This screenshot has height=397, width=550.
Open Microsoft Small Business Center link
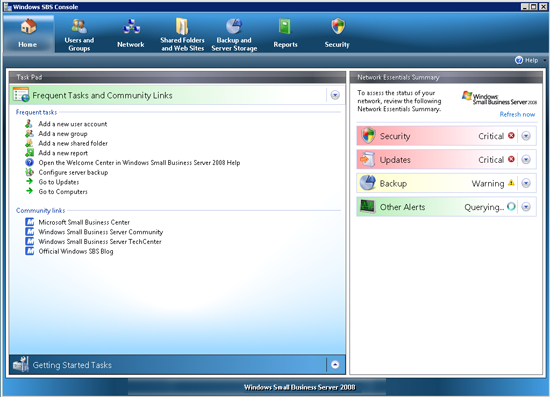(x=84, y=222)
